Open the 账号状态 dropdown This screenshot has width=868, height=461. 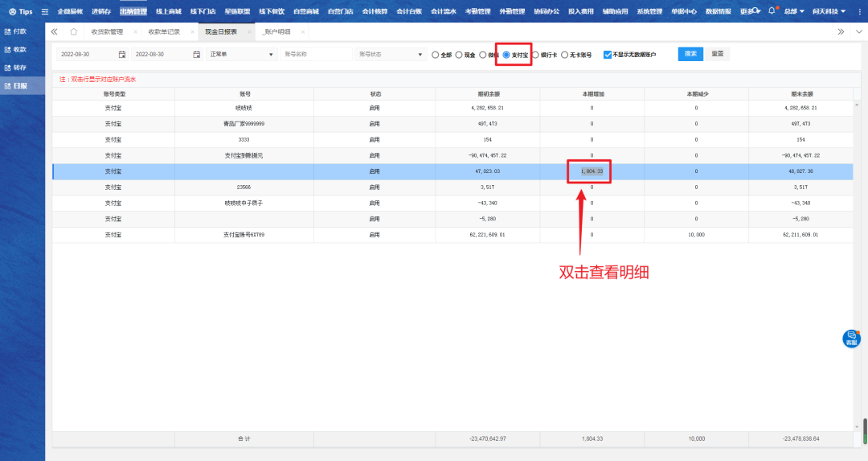391,55
